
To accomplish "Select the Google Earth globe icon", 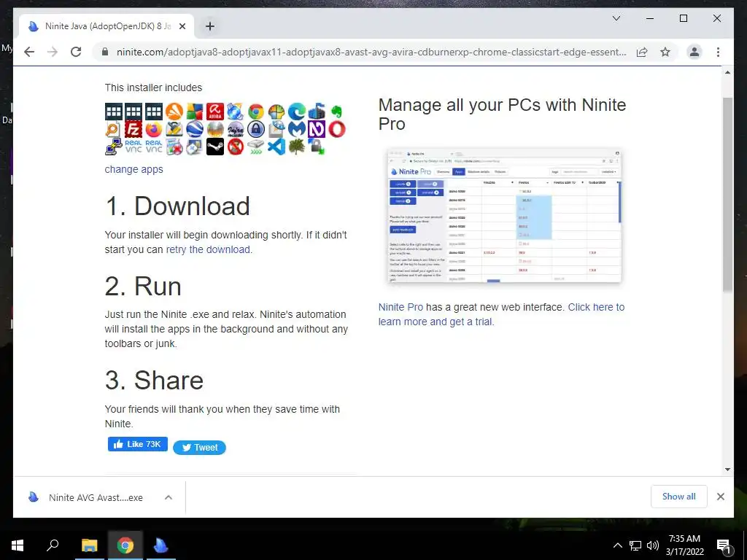I will [194, 129].
